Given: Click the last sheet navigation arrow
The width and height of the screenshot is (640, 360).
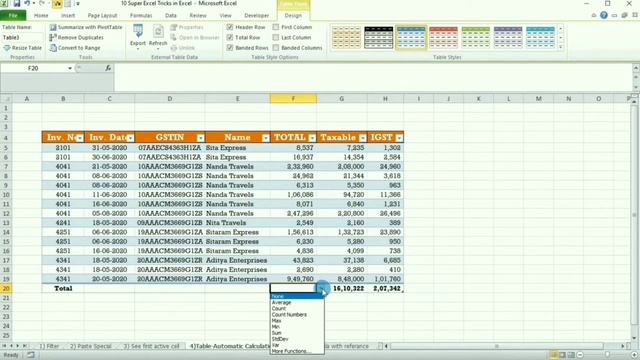Looking at the screenshot, I should click(24, 346).
